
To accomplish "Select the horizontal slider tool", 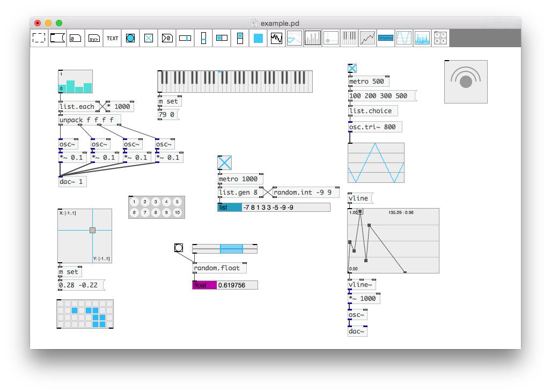I will pos(185,38).
